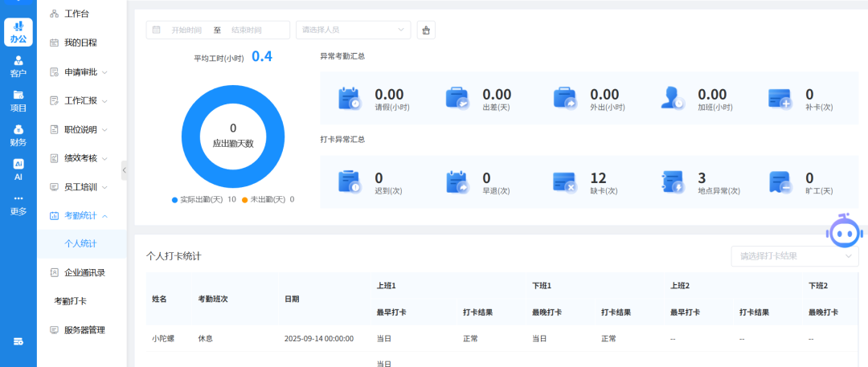Click the 考勤统计 chart icon

55,216
